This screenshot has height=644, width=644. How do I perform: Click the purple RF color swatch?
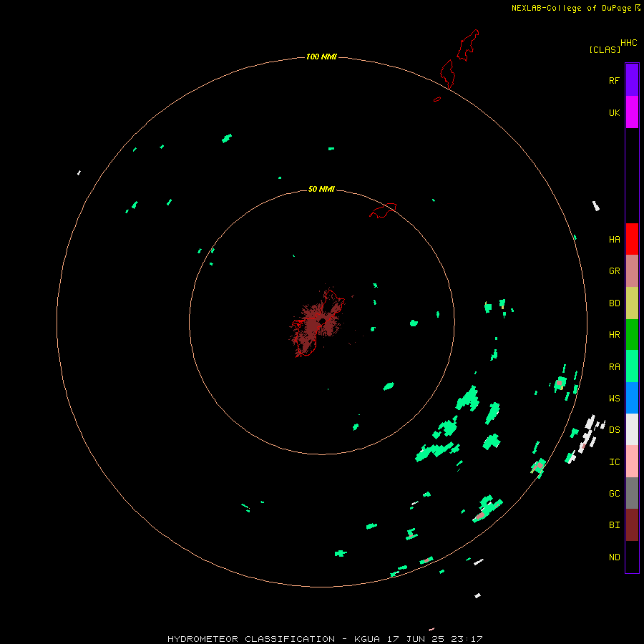(x=632, y=80)
